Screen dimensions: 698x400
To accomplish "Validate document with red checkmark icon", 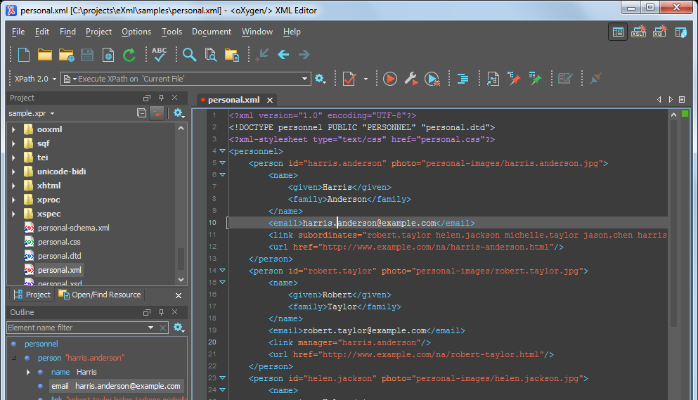I will tap(349, 79).
